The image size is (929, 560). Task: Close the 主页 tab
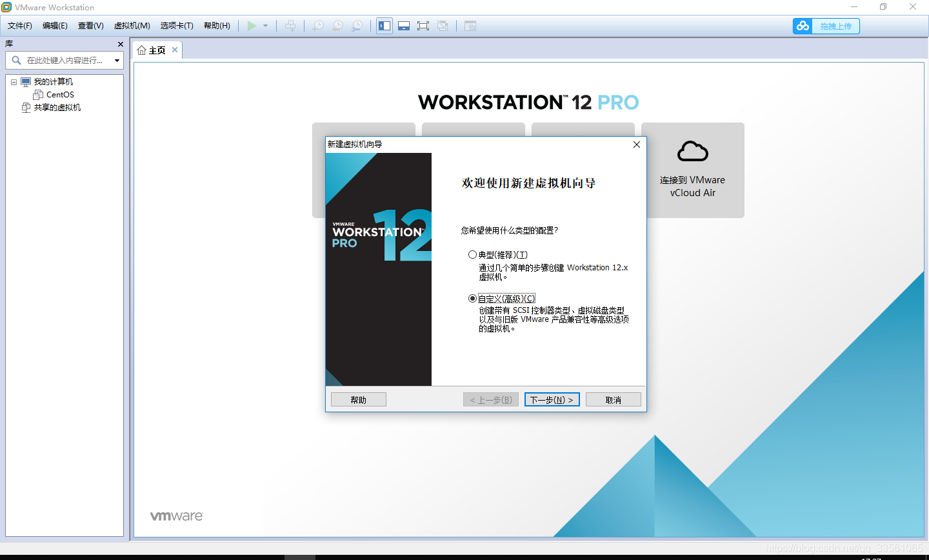pyautogui.click(x=175, y=50)
